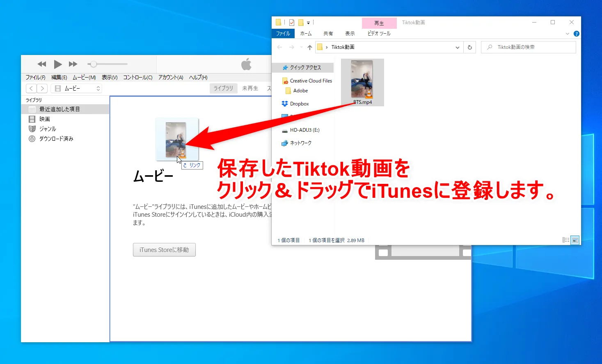Click the Tiktok動画の検索 search box
Screen dimensions: 602x364
point(529,47)
